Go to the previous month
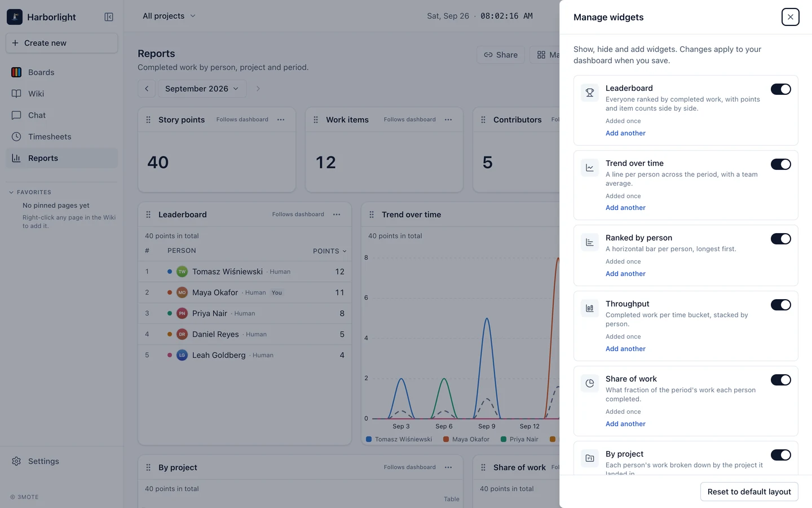The width and height of the screenshot is (812, 508). (147, 89)
